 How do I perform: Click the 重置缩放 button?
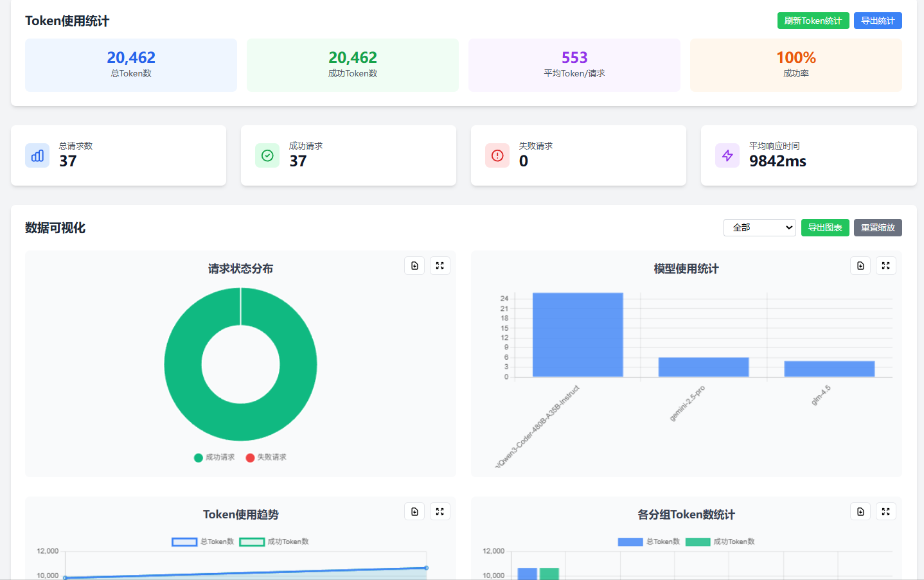point(878,227)
